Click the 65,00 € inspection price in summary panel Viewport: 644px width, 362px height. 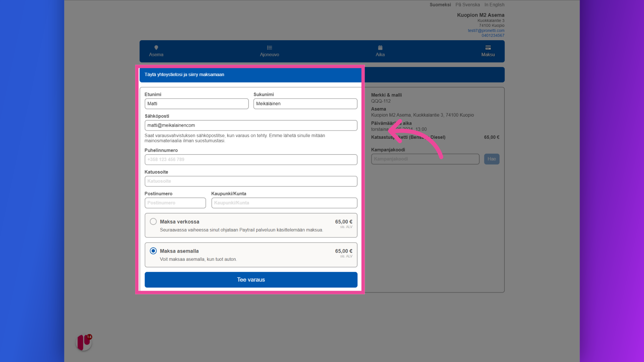(491, 137)
